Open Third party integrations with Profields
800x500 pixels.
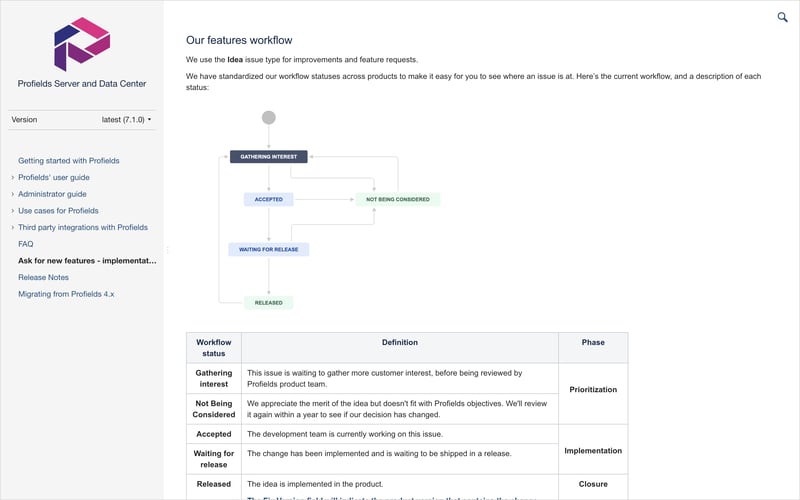point(83,228)
